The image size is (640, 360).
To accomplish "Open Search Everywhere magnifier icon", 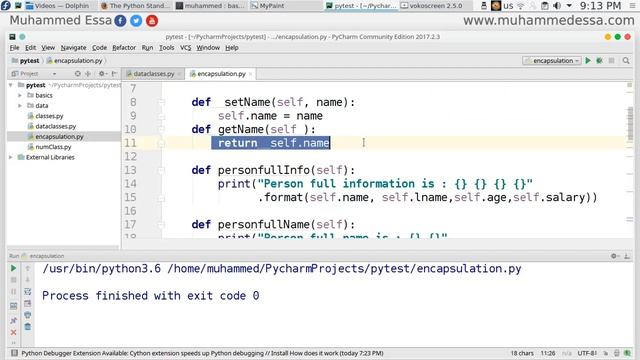I will tap(626, 61).
